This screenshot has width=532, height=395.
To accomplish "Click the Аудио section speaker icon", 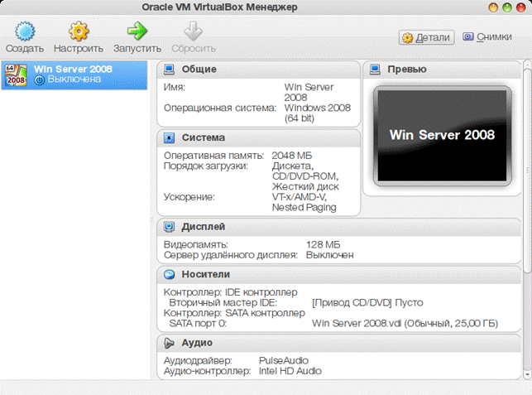I will pyautogui.click(x=169, y=343).
